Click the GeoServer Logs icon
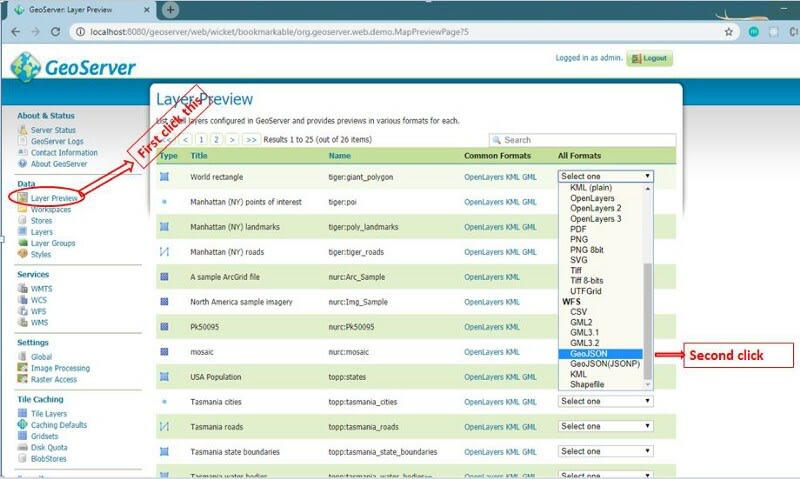 [x=22, y=141]
